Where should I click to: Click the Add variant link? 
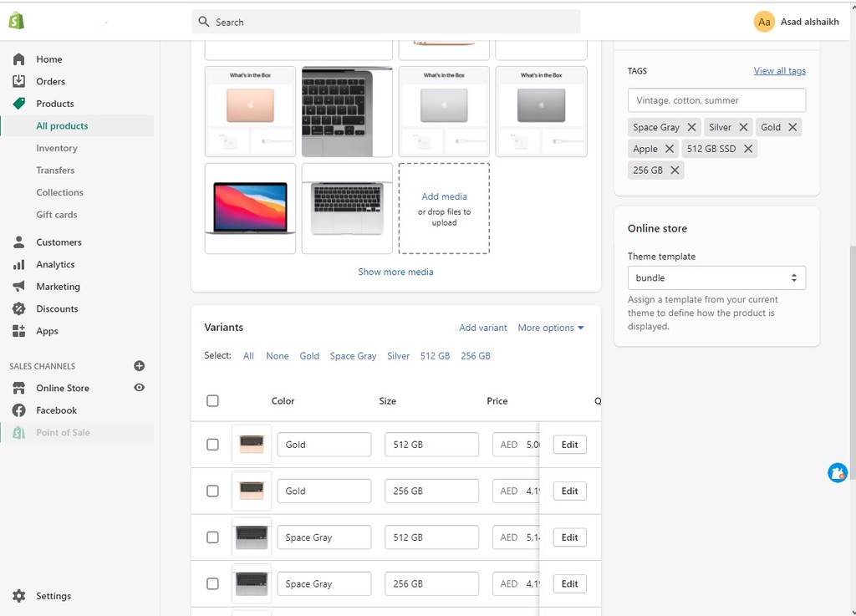pos(483,328)
